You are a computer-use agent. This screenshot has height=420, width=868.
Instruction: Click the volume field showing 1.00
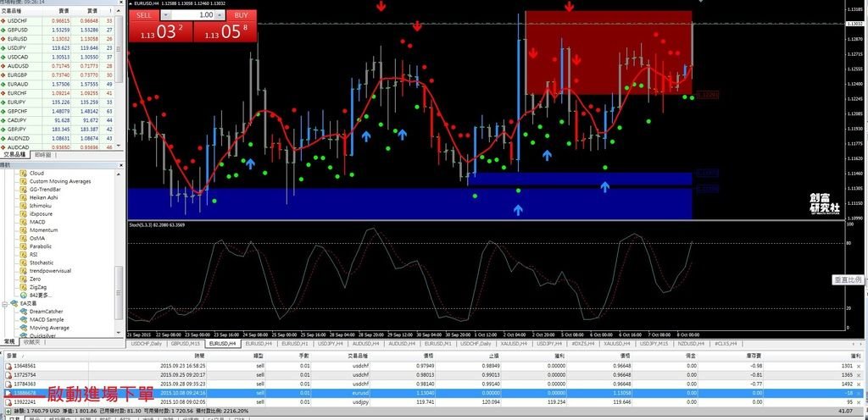(192, 15)
